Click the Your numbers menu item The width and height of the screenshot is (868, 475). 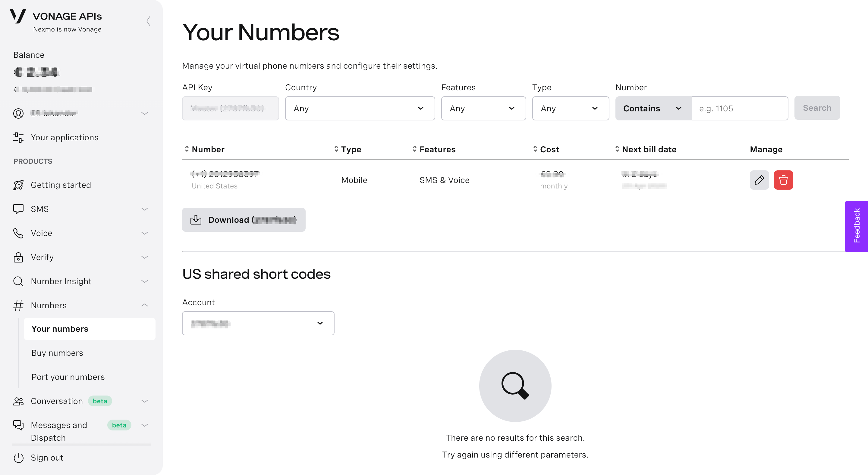(60, 328)
